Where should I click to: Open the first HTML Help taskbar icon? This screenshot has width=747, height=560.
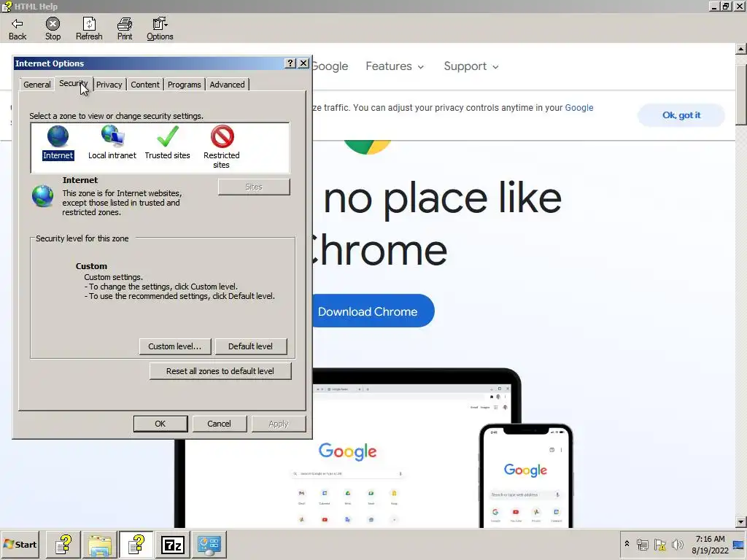(63, 544)
